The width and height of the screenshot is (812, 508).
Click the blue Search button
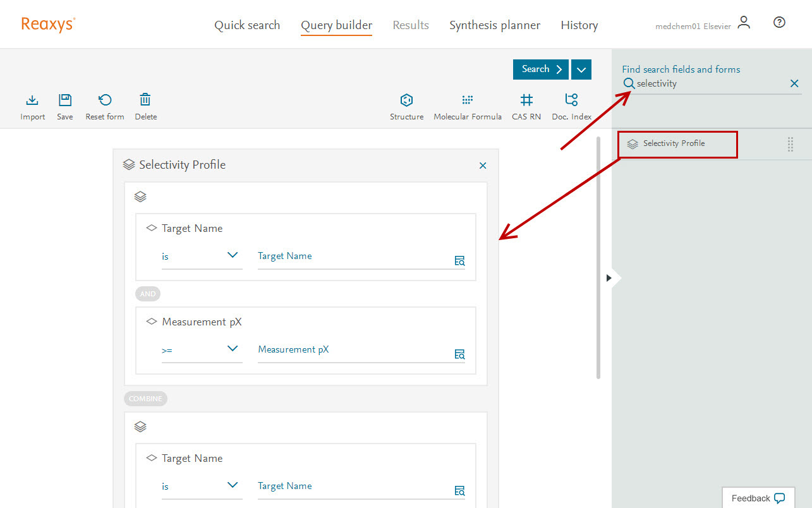(x=541, y=70)
